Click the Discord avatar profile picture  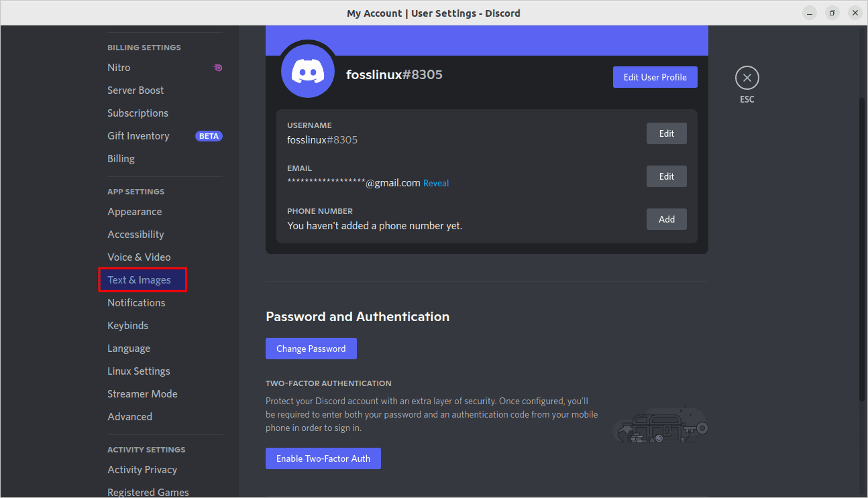coord(308,72)
